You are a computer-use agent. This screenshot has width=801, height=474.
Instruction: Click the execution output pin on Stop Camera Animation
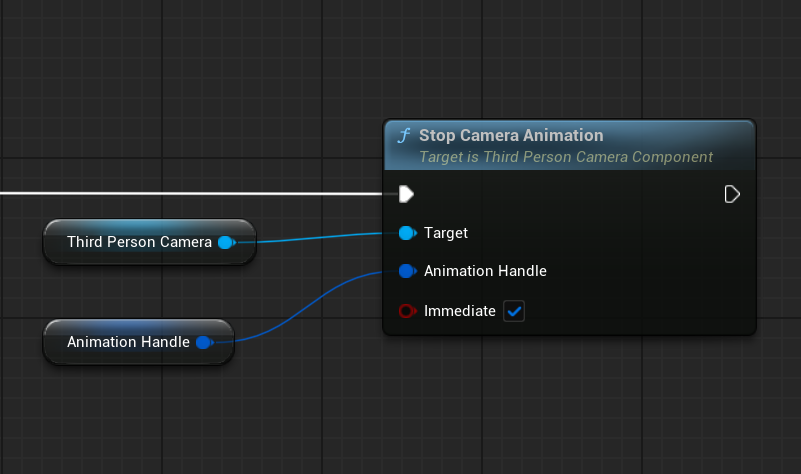pyautogui.click(x=732, y=193)
